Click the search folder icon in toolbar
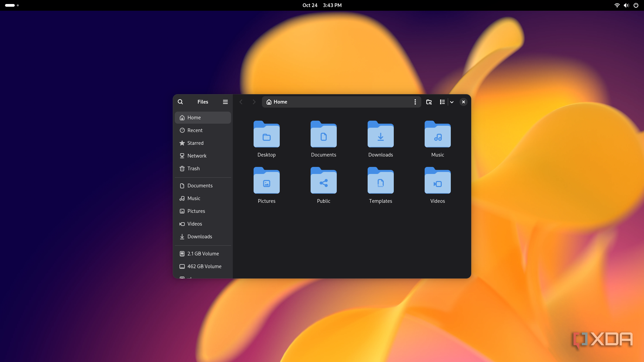Viewport: 644px width, 362px height. (429, 102)
